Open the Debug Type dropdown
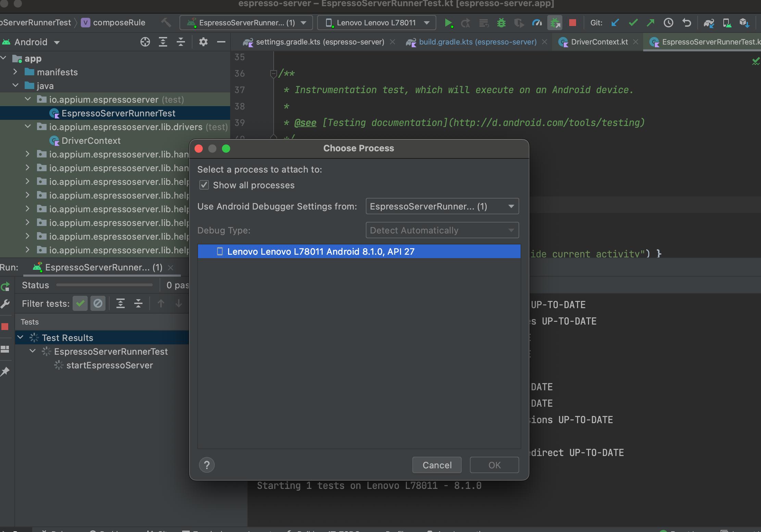Viewport: 761px width, 532px height. tap(442, 230)
